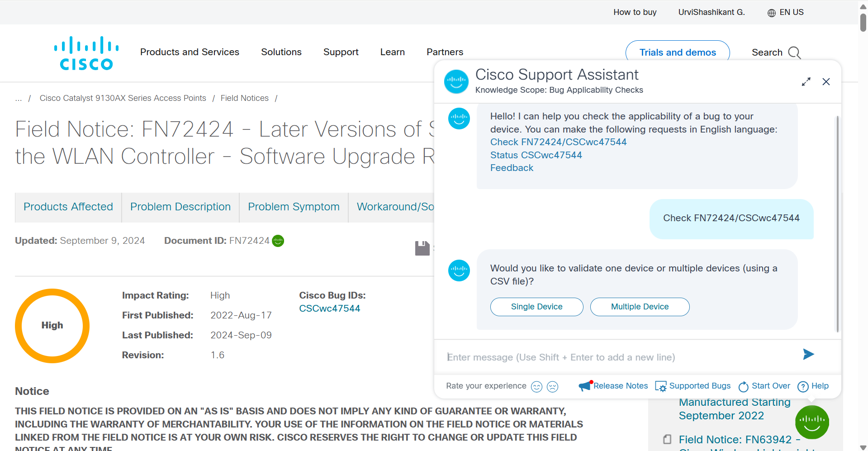
Task: Click the '2022-Aug-17' first published value
Action: pyautogui.click(x=241, y=315)
